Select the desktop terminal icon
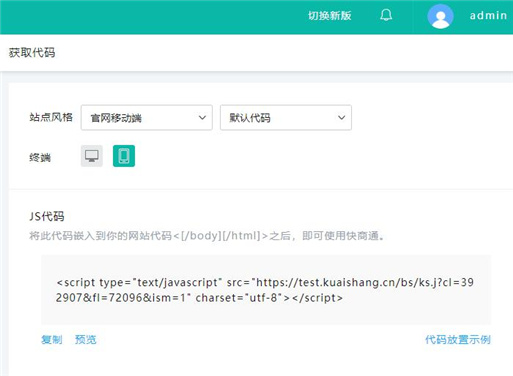Image resolution: width=513 pixels, height=376 pixels. tap(92, 156)
